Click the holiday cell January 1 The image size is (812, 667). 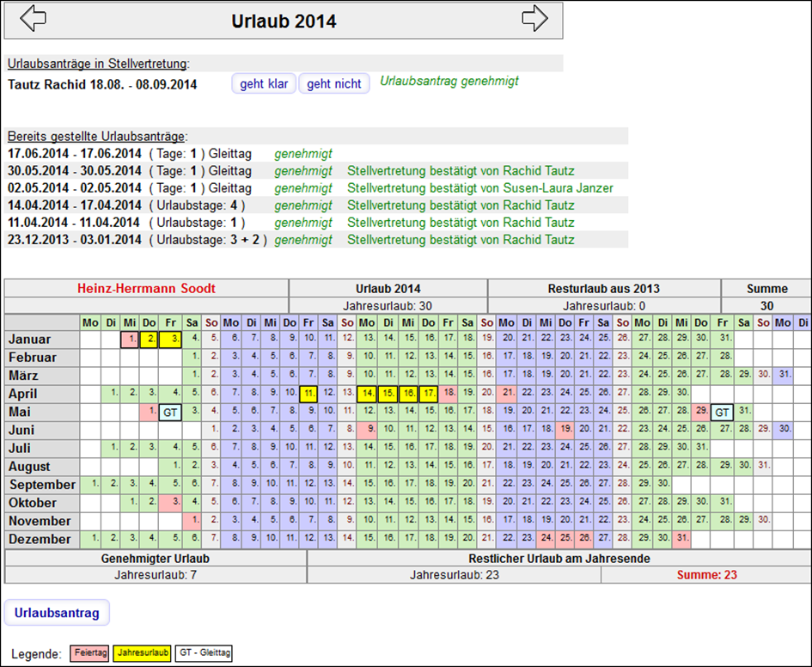coord(130,340)
